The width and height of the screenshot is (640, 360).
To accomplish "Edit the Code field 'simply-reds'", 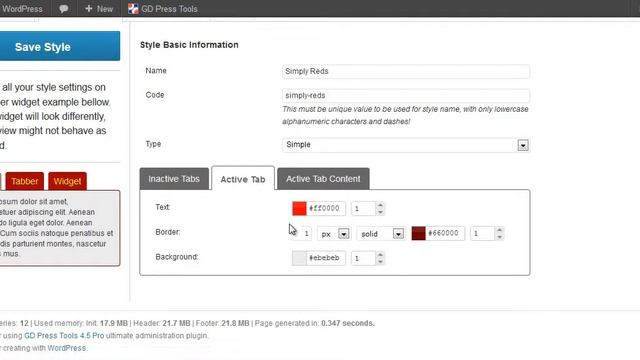I will click(x=406, y=96).
